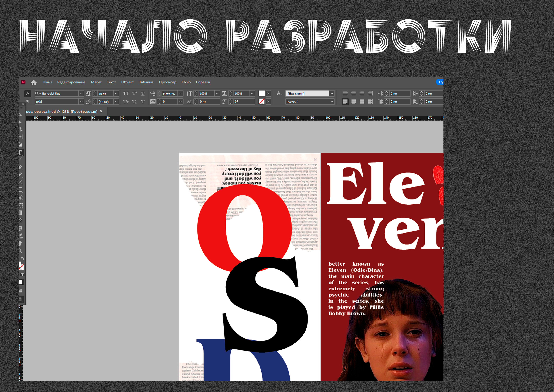Select the Zoom magnifier tool
The width and height of the screenshot is (554, 392).
tap(21, 251)
